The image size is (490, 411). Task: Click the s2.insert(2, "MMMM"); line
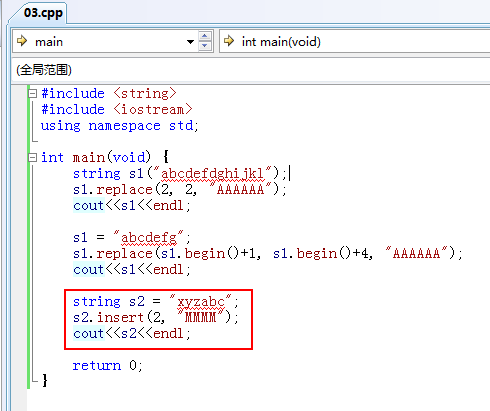156,317
